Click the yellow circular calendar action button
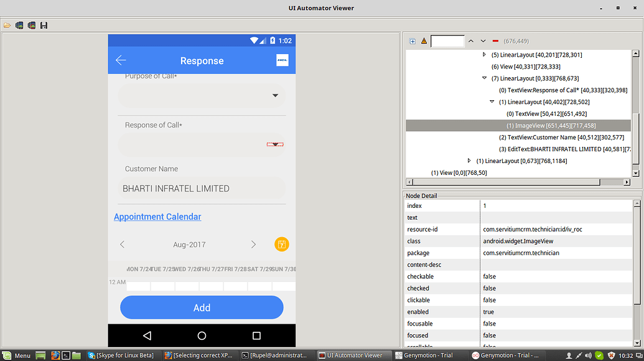This screenshot has width=644, height=361. [281, 245]
